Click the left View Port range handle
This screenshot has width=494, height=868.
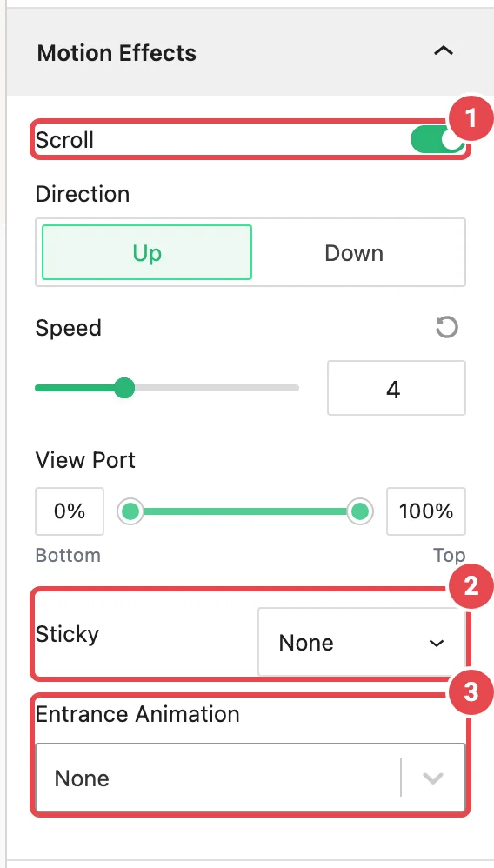[130, 511]
